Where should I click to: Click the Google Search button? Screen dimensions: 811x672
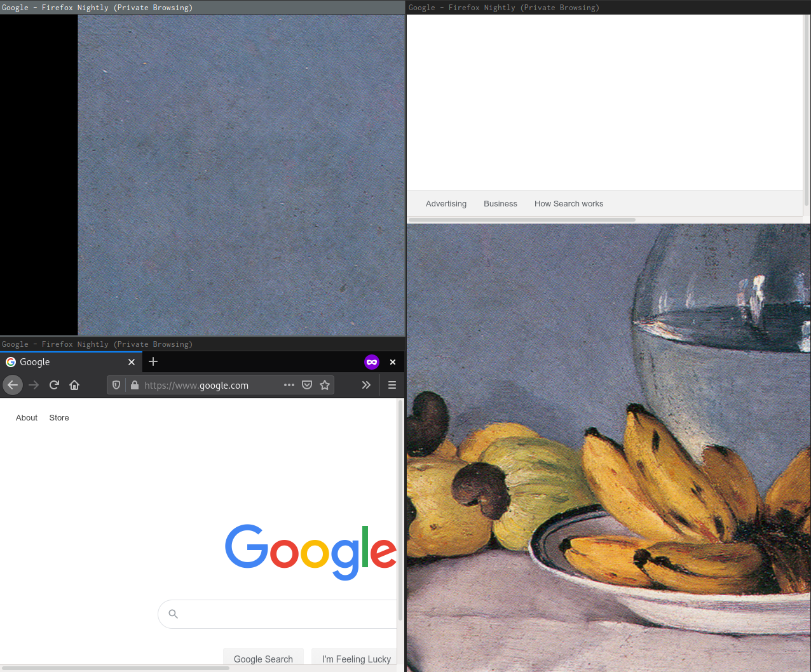[x=263, y=659]
